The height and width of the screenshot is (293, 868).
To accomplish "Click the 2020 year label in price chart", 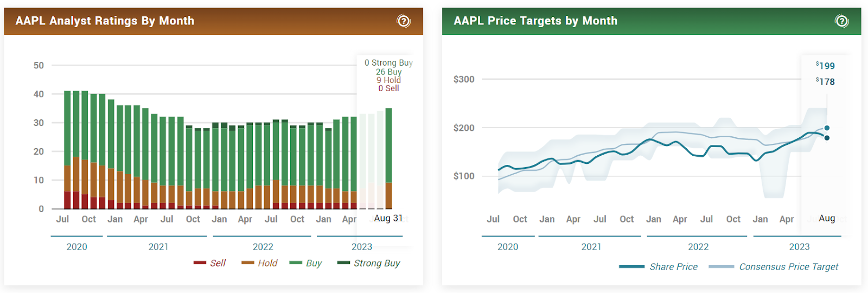I will (x=508, y=247).
